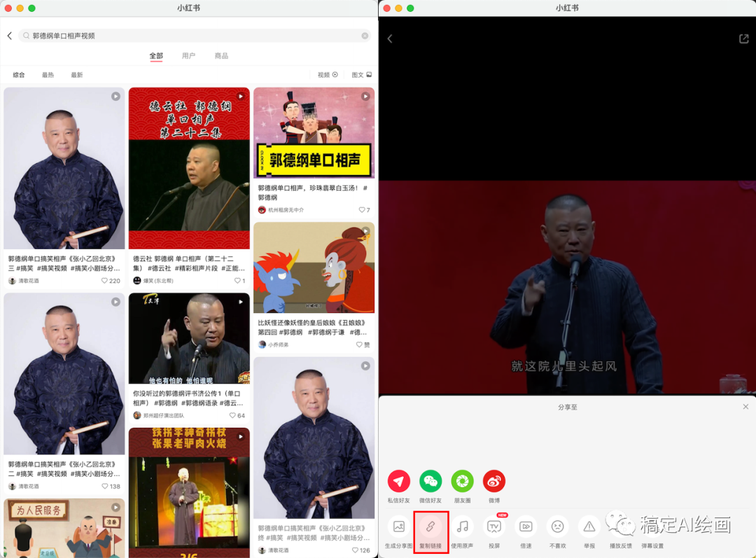Open 铁拐李神奇拐杖 stage video thumbnail
The width and height of the screenshot is (756, 558).
coord(189,492)
